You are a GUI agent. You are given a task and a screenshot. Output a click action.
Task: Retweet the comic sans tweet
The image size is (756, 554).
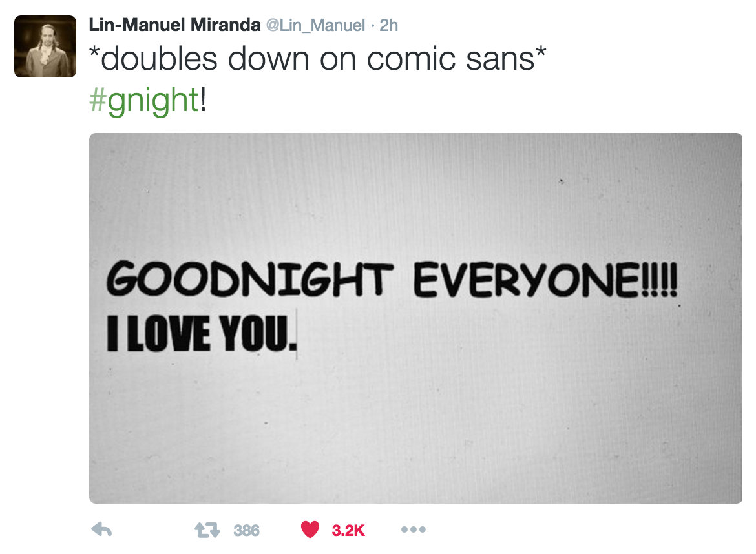click(207, 530)
